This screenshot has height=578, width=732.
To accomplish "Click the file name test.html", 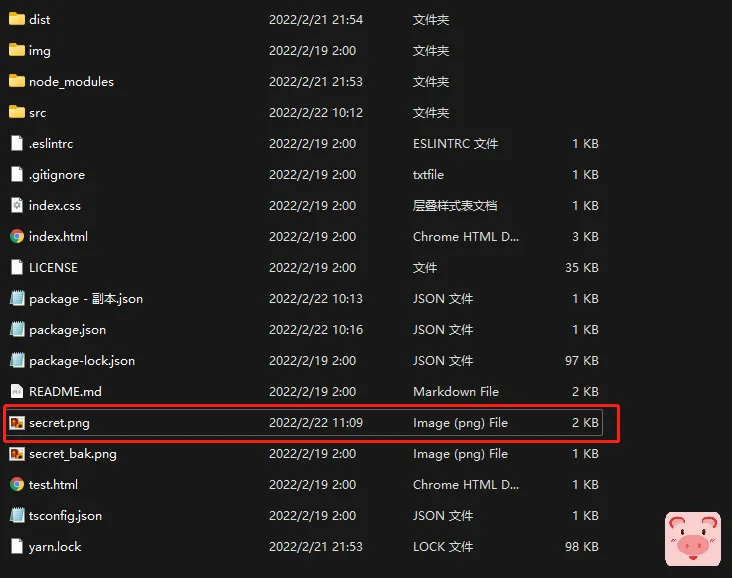I will point(53,485).
